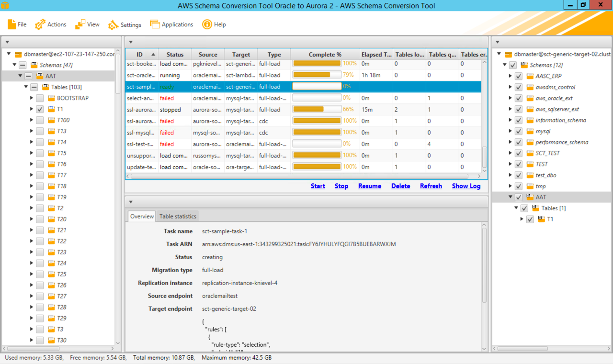
Task: Collapse the Schemas [12] node
Action: click(x=505, y=65)
